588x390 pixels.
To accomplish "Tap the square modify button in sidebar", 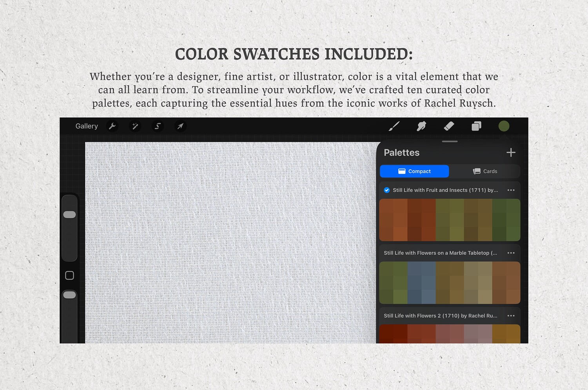I will point(69,276).
